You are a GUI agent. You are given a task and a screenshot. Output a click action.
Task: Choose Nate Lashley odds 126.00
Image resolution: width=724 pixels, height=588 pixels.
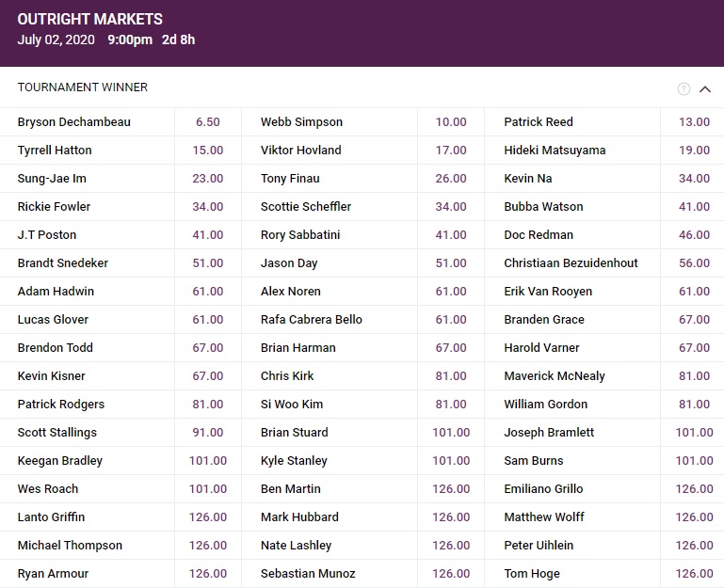coord(451,545)
